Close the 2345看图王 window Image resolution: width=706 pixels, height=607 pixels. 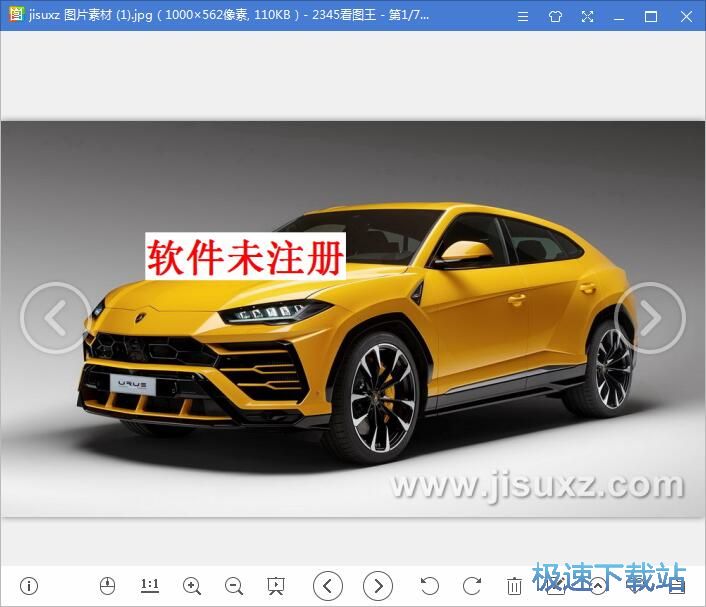click(686, 17)
